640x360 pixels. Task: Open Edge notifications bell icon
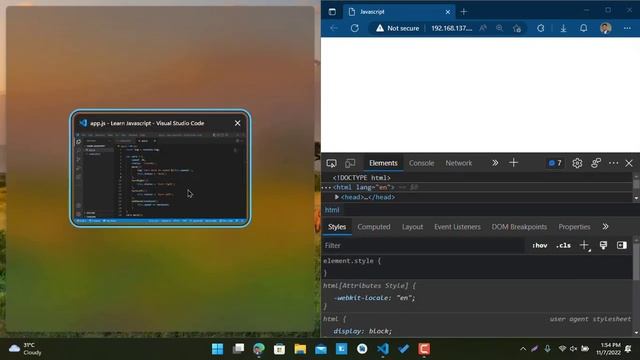[584, 28]
